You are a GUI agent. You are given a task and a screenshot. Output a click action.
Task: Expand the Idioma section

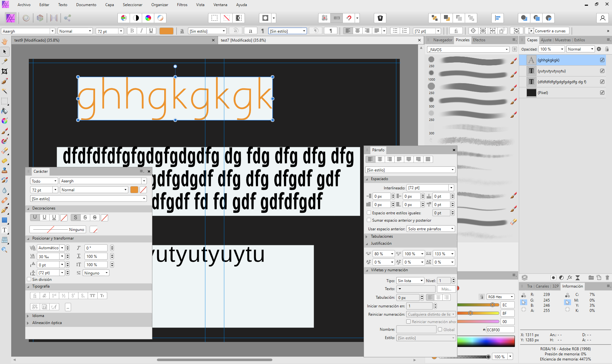(28, 316)
